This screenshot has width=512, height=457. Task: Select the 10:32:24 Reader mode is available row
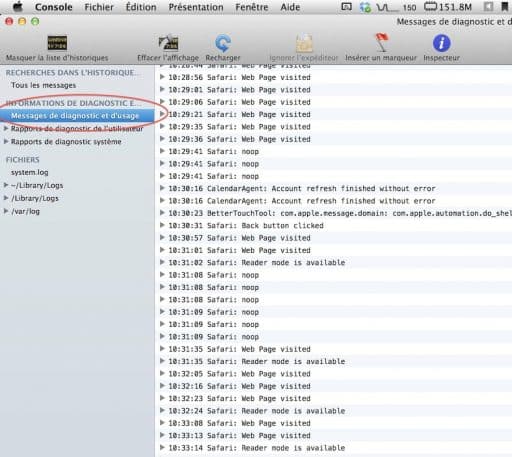(333, 411)
